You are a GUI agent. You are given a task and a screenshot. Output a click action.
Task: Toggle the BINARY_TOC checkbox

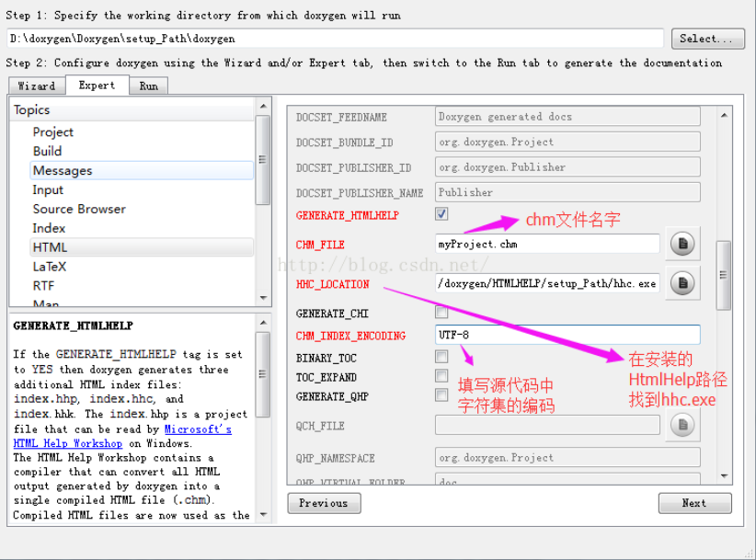click(x=441, y=357)
